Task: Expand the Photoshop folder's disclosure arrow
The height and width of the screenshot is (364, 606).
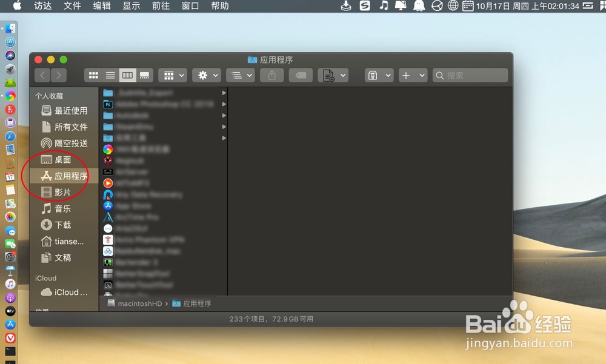Action: coord(224,104)
